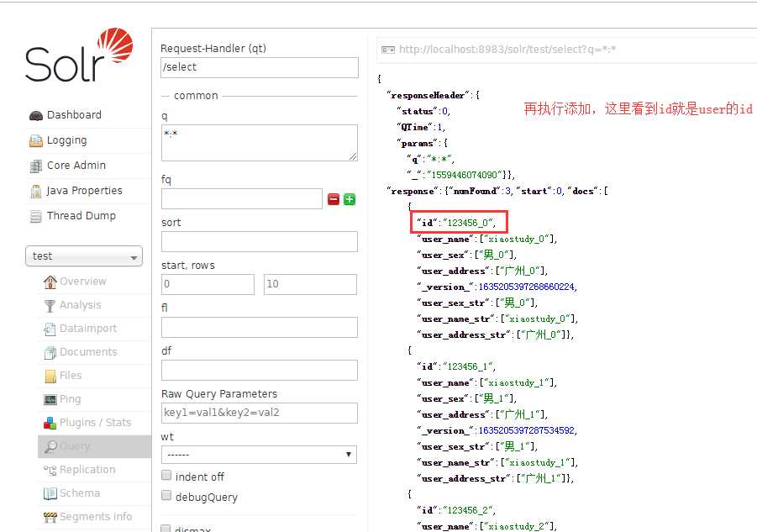The image size is (757, 532).
Task: Click the Segments info icon
Action: pos(50,517)
